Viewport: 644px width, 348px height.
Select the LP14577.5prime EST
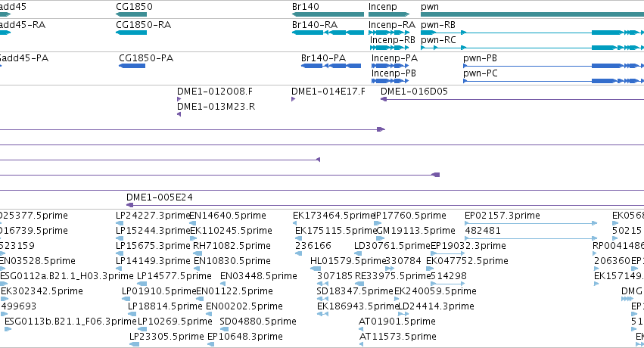pyautogui.click(x=142, y=284)
